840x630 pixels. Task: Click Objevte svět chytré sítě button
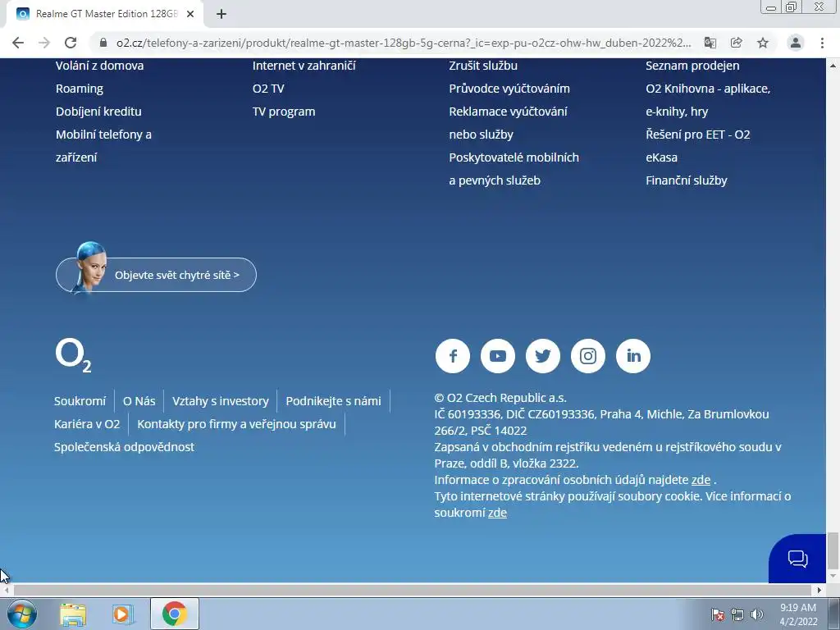[156, 274]
